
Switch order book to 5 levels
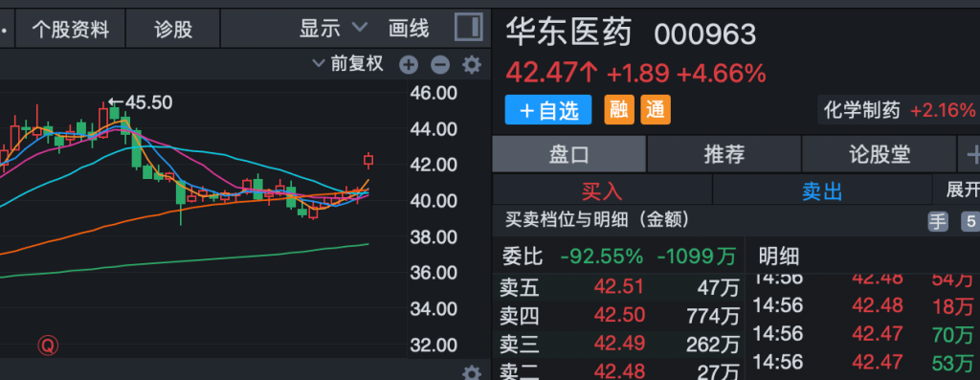pyautogui.click(x=970, y=222)
